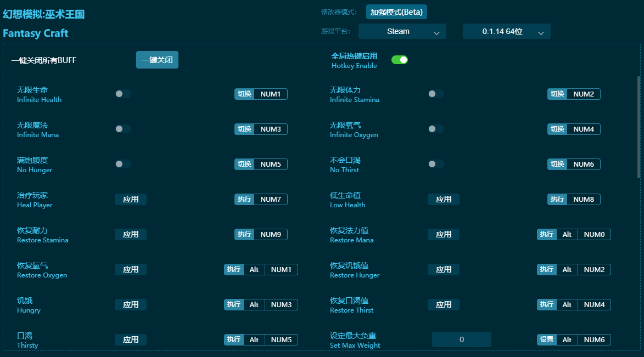The width and height of the screenshot is (644, 357).
Task: Enable the Infinite Oxygen toggle
Action: click(x=436, y=129)
